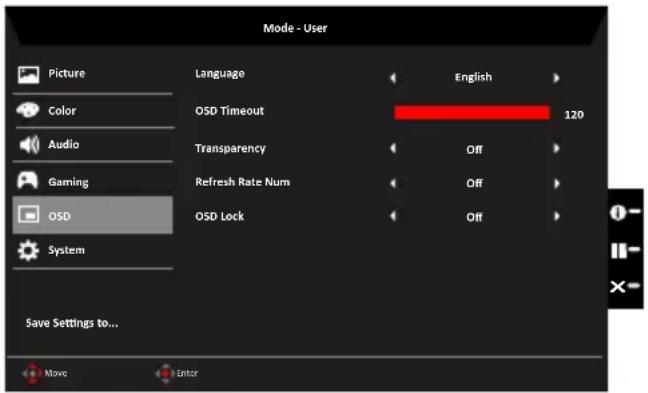Click Transparency right arrow
The height and width of the screenshot is (393, 648).
(x=556, y=148)
